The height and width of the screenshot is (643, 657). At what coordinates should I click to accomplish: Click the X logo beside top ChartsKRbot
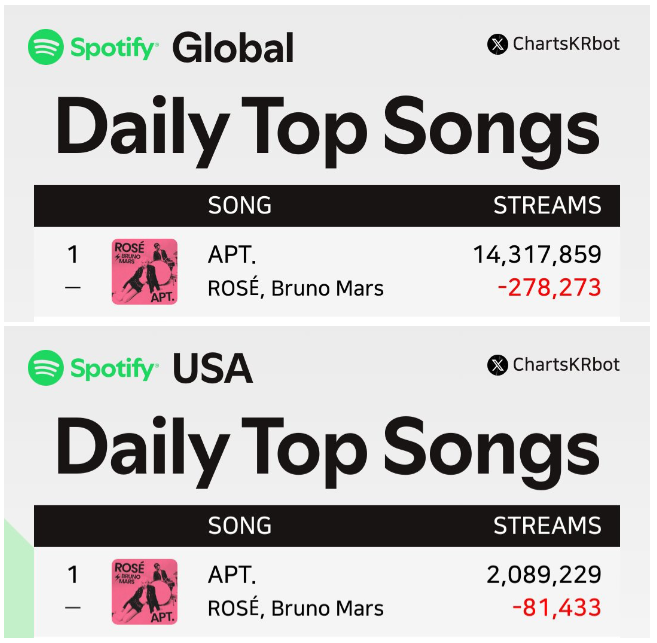497,44
